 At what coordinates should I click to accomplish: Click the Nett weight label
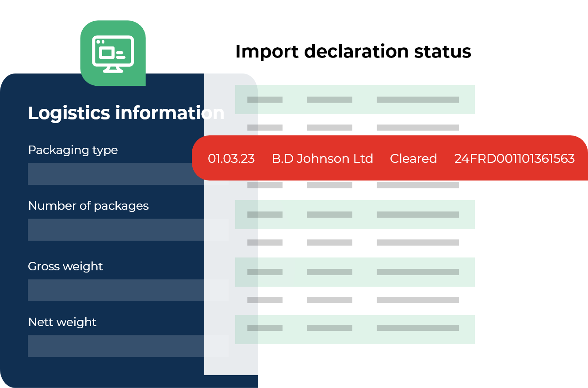(62, 322)
